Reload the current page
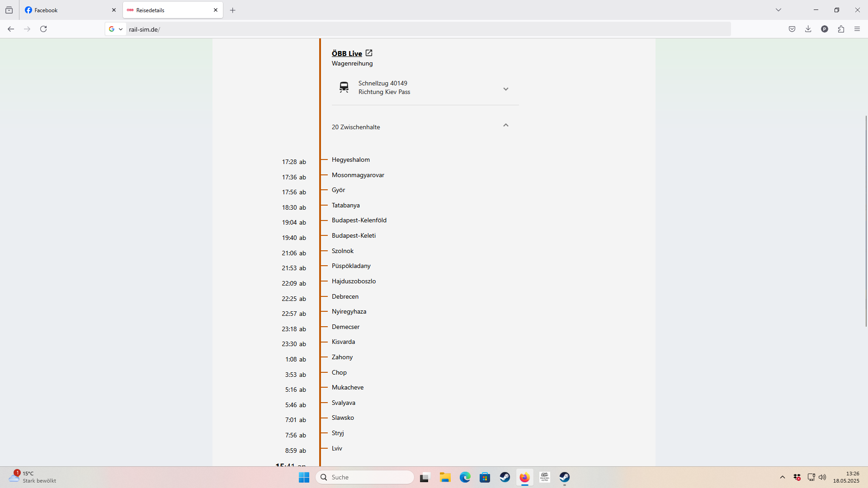The height and width of the screenshot is (488, 868). coord(43,29)
